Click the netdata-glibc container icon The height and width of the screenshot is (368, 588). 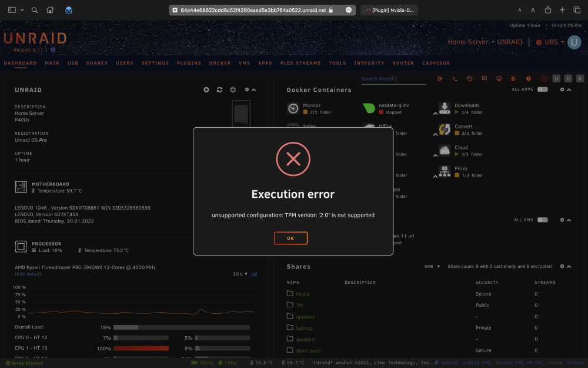[369, 108]
